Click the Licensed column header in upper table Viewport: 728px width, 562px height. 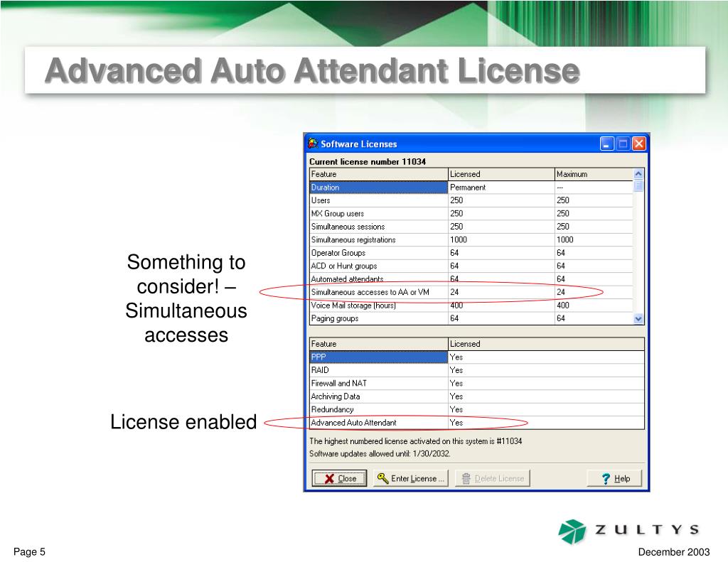pyautogui.click(x=501, y=174)
